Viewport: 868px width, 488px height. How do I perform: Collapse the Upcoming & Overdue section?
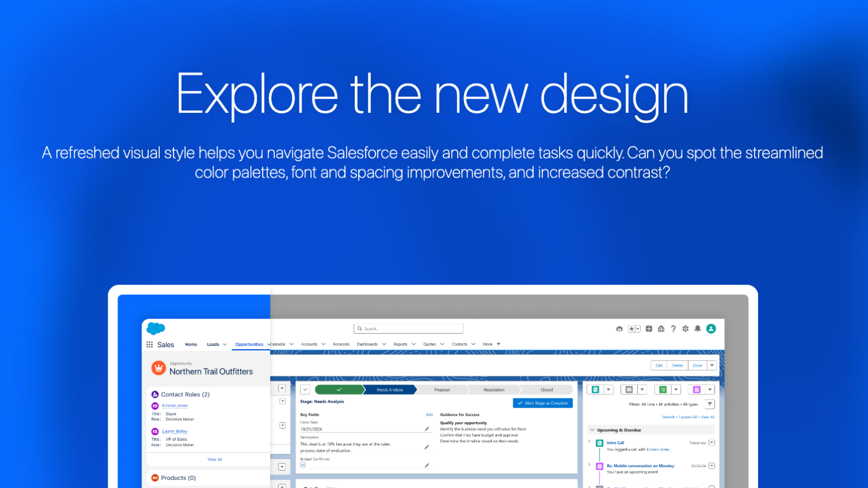[x=592, y=430]
